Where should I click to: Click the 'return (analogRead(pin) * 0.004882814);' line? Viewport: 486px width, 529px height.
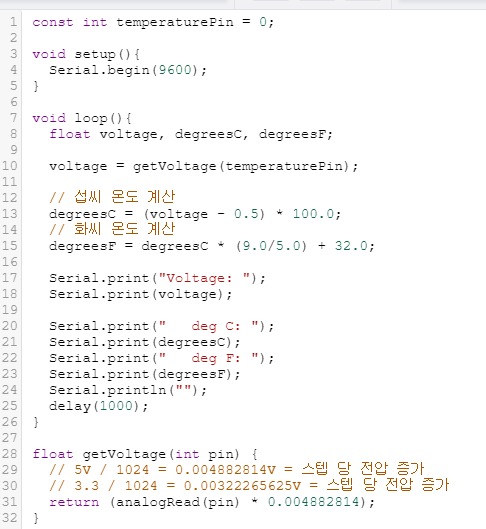(x=212, y=502)
